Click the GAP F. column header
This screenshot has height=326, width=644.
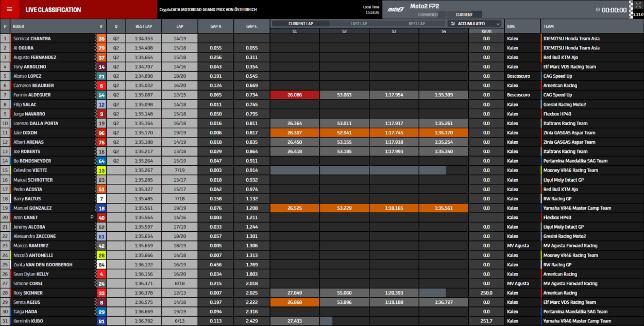(252, 26)
